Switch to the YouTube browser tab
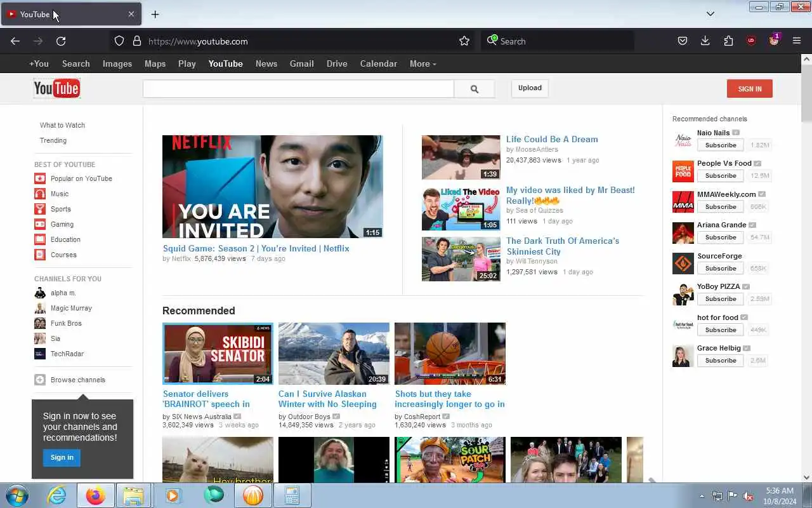Screen dimensions: 812x508 (x=70, y=14)
